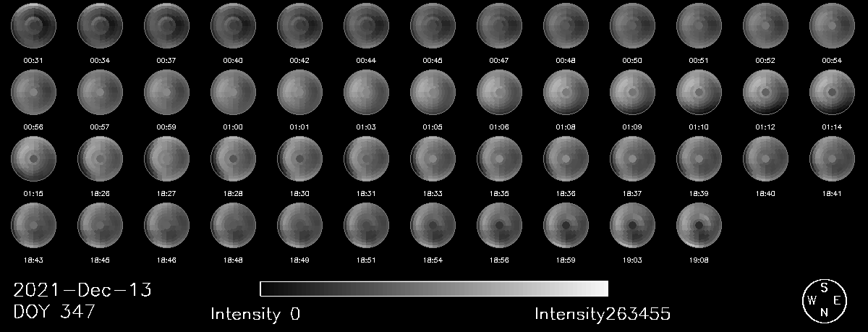Click the Intensity 0 scale label
Image resolution: width=868 pixels, height=332 pixels.
pos(255,314)
